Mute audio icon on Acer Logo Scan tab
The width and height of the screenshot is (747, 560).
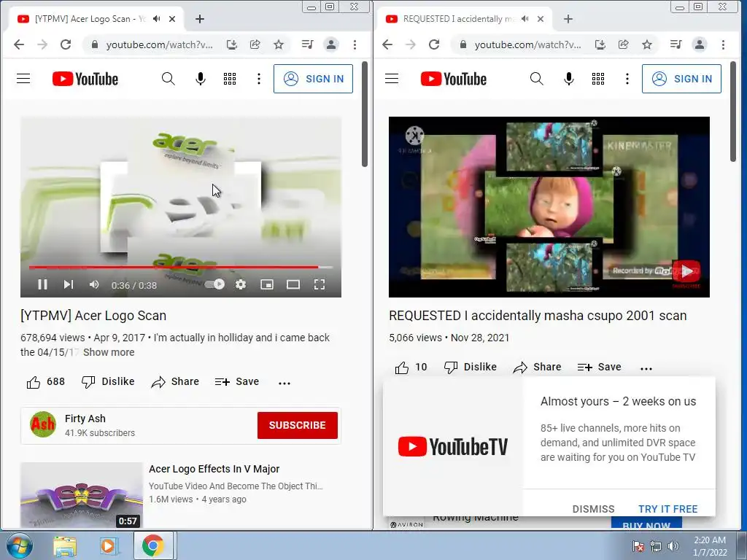point(157,19)
